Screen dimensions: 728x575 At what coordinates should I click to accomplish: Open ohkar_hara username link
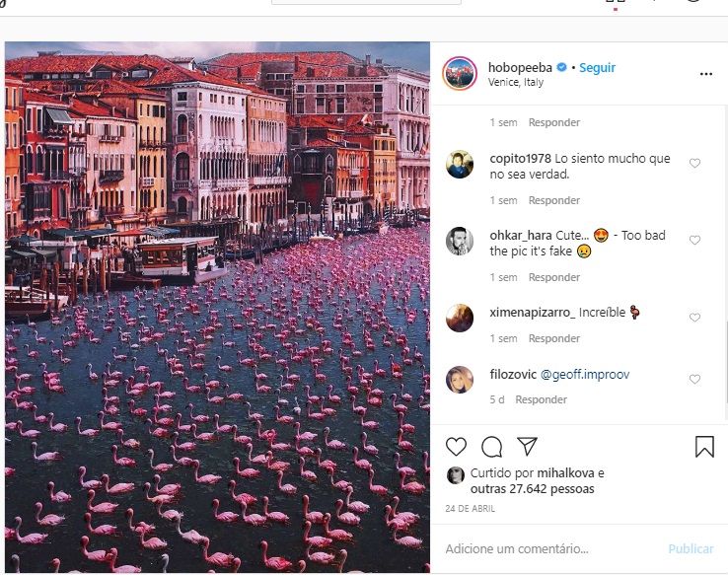click(521, 236)
